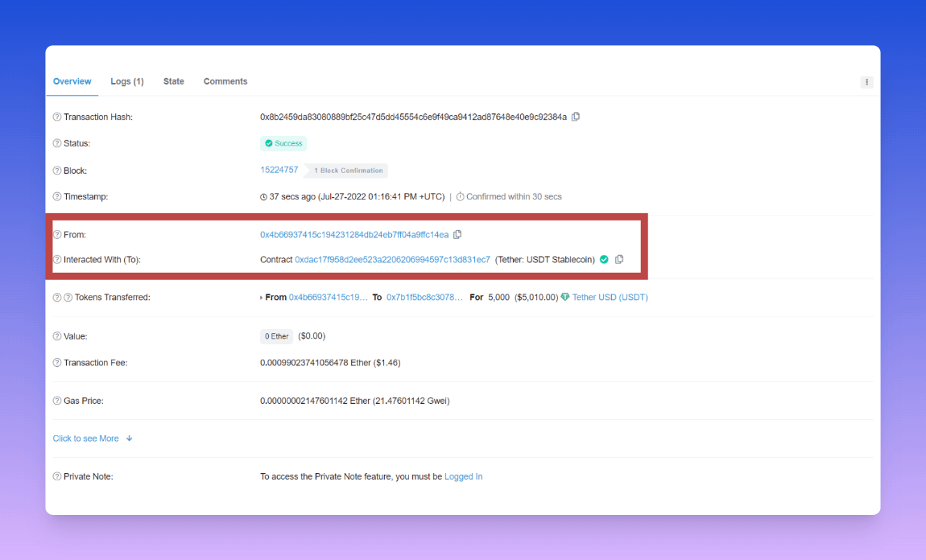Click the help icon beside Transaction Hash

pyautogui.click(x=57, y=117)
